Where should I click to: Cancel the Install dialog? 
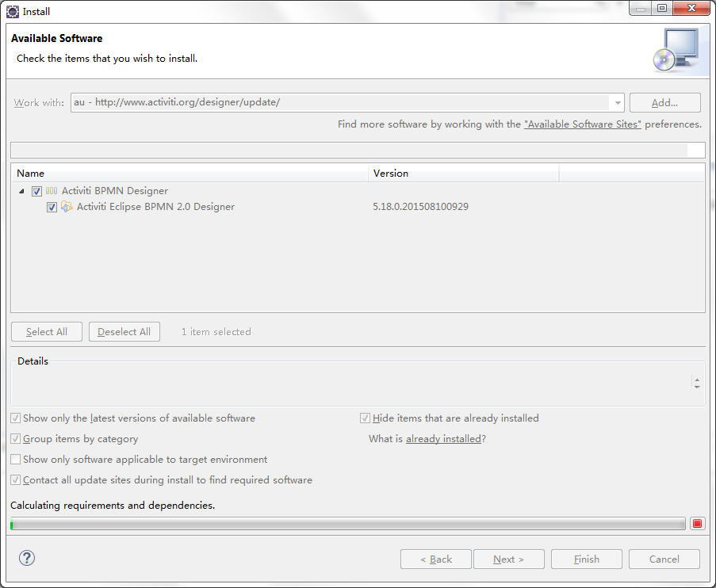(x=664, y=559)
